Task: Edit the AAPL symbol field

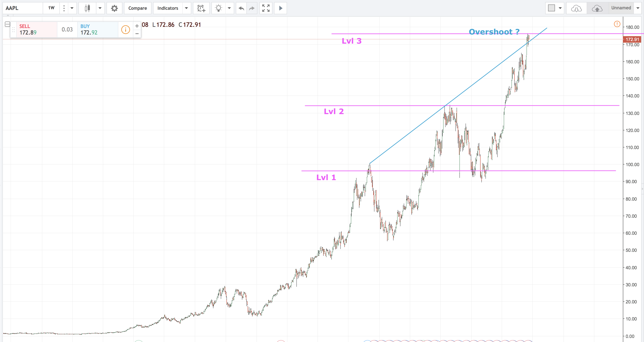Action: click(x=23, y=8)
